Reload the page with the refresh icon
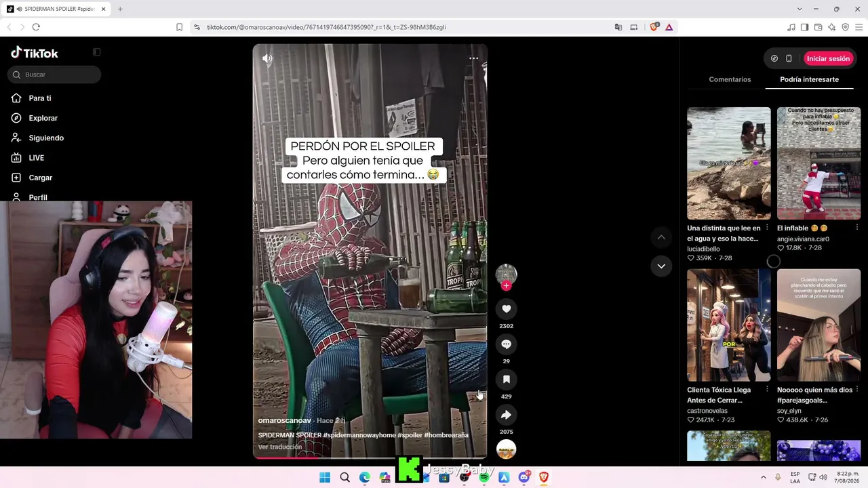The height and width of the screenshot is (488, 868). (x=36, y=27)
